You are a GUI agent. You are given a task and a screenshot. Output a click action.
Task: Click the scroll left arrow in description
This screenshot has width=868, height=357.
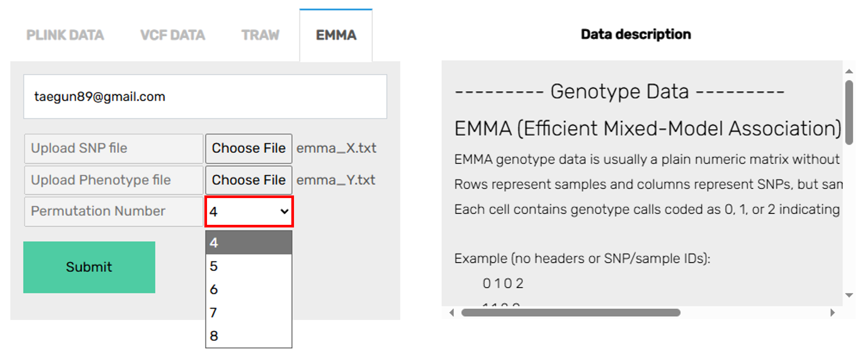click(x=452, y=313)
